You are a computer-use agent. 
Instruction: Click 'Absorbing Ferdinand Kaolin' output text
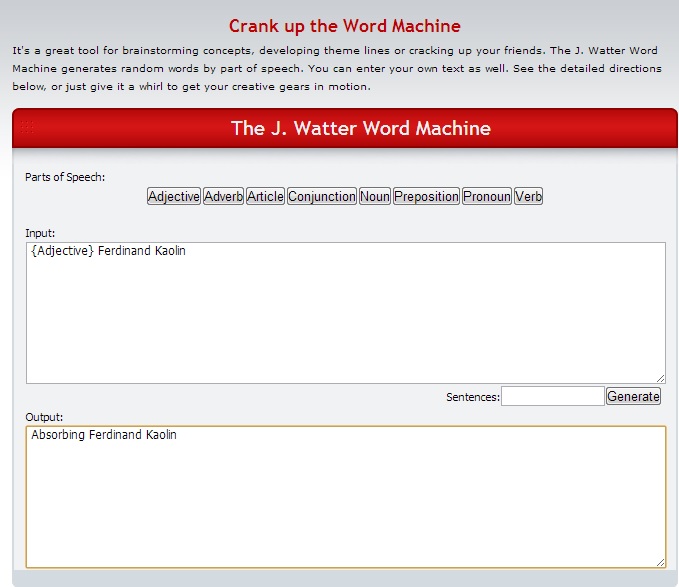(104, 435)
